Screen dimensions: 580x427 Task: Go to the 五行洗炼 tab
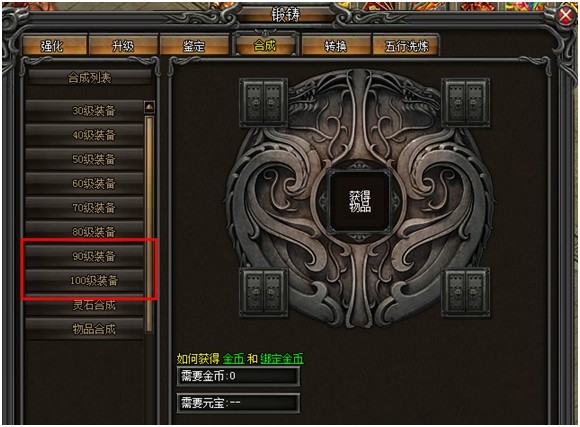(406, 46)
